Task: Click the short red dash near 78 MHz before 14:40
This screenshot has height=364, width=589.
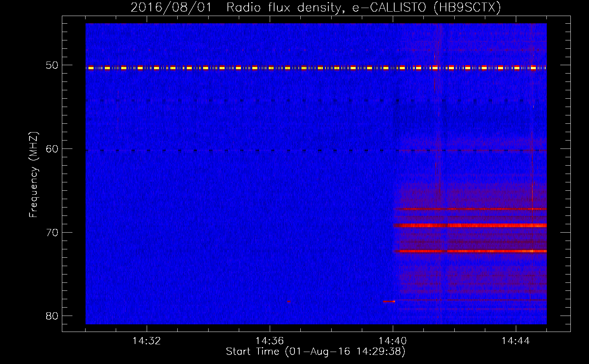Action: click(389, 301)
